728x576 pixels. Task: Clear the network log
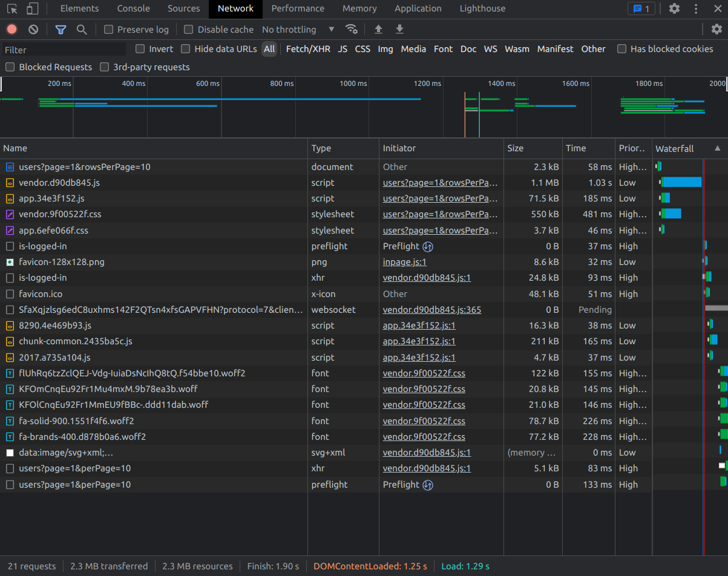pyautogui.click(x=33, y=29)
